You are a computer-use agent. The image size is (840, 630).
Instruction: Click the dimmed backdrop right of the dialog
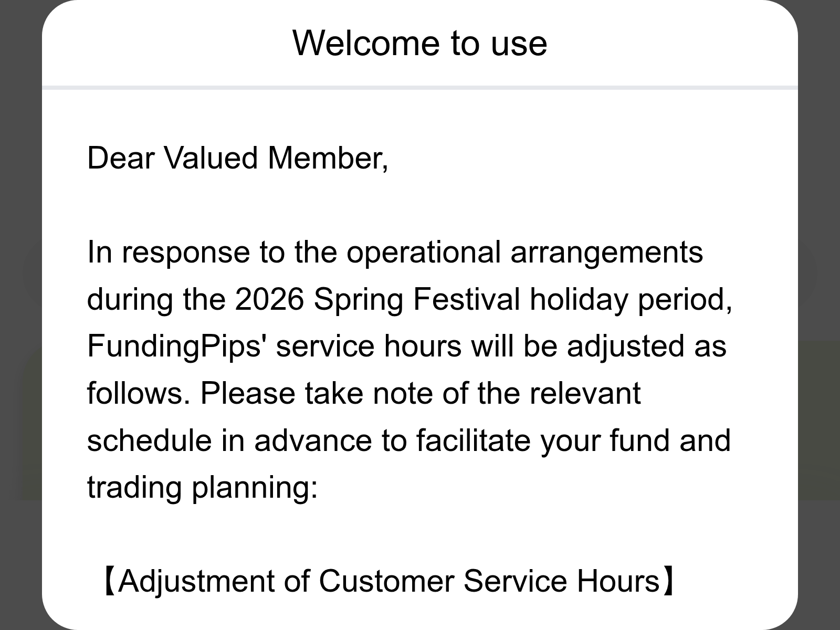coord(819,315)
